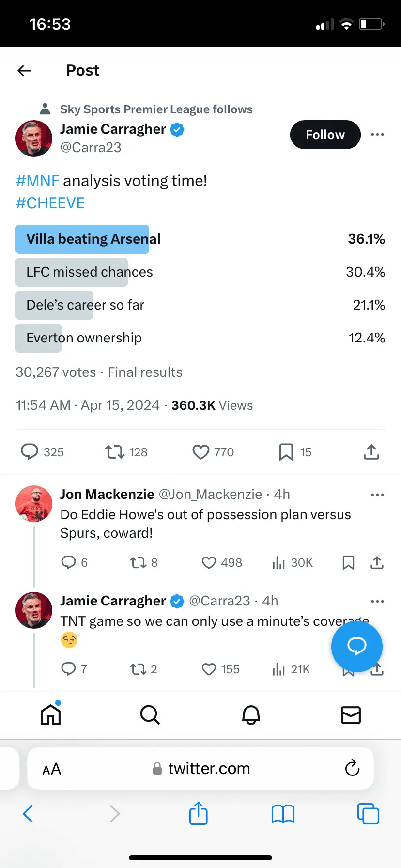Open more options on Jon Mackenzie's reply

[x=377, y=495]
